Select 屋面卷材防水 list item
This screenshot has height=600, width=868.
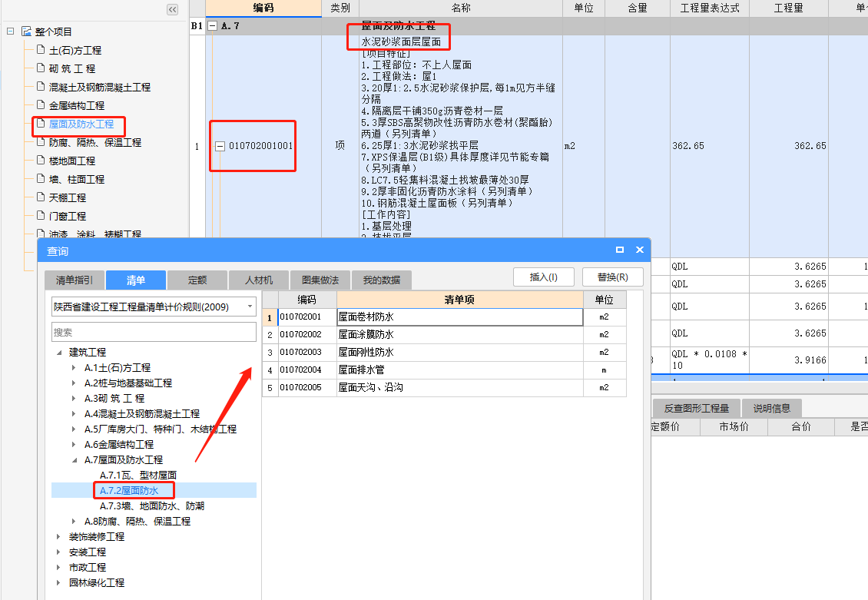(459, 317)
